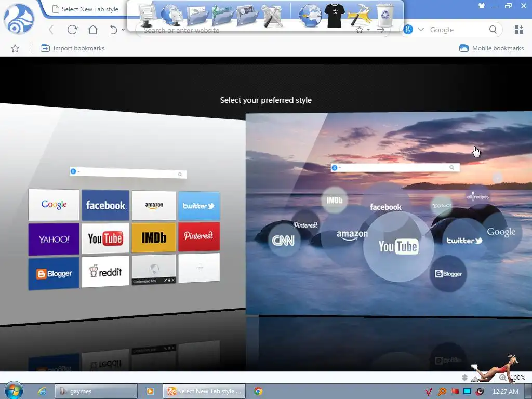Screen dimensions: 532x399
Task: Open the dock pictures folder
Action: 248,15
